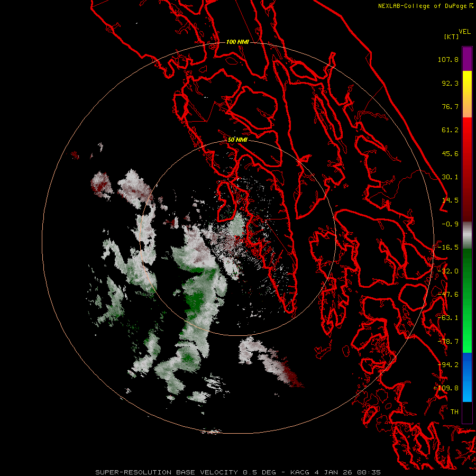Image resolution: width=476 pixels, height=476 pixels.
Task: Click the -0.9 velocity scale value
Action: pyautogui.click(x=450, y=224)
